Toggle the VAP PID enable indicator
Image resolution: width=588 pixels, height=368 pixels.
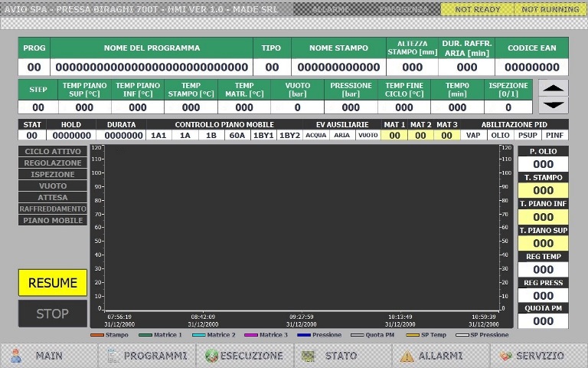[x=474, y=135]
